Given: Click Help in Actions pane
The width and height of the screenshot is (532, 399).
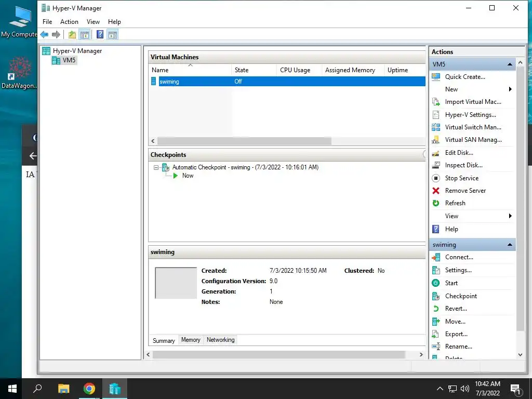Looking at the screenshot, I should (x=451, y=229).
